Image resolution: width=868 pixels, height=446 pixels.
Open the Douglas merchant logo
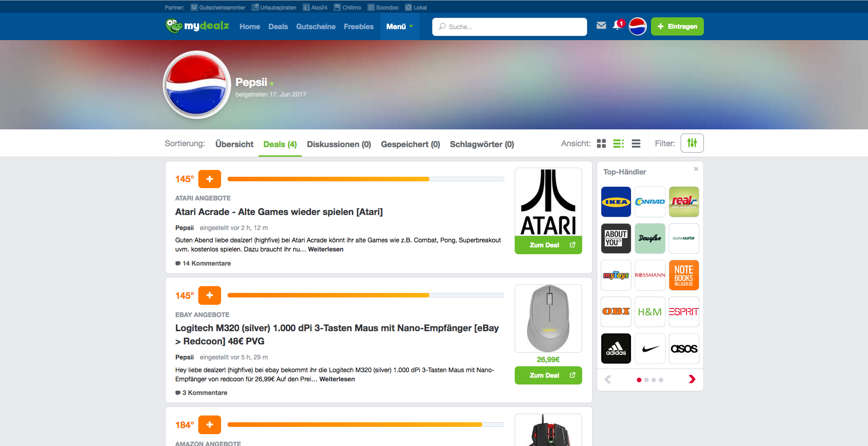coord(650,238)
